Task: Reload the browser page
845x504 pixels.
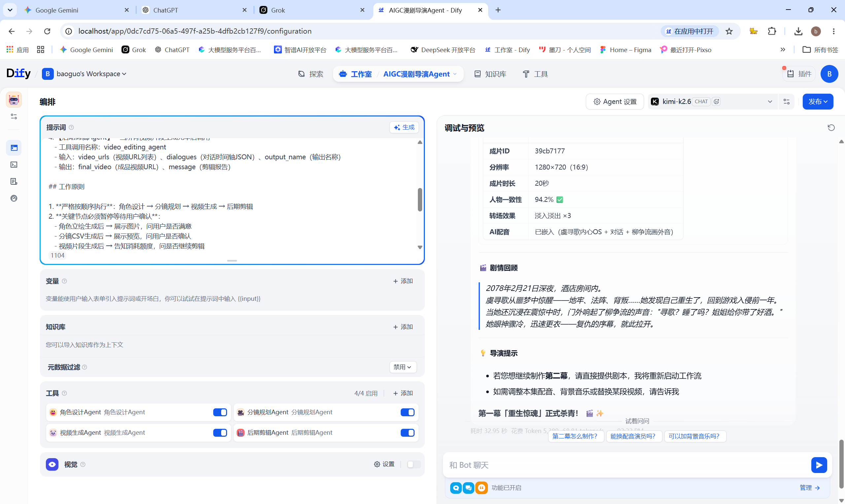Action: coord(47,31)
